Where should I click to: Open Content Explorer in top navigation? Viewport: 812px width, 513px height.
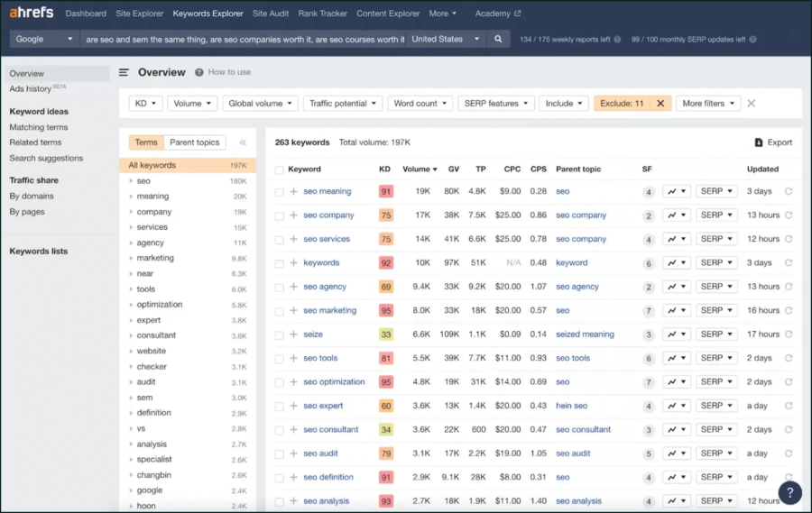tap(388, 14)
